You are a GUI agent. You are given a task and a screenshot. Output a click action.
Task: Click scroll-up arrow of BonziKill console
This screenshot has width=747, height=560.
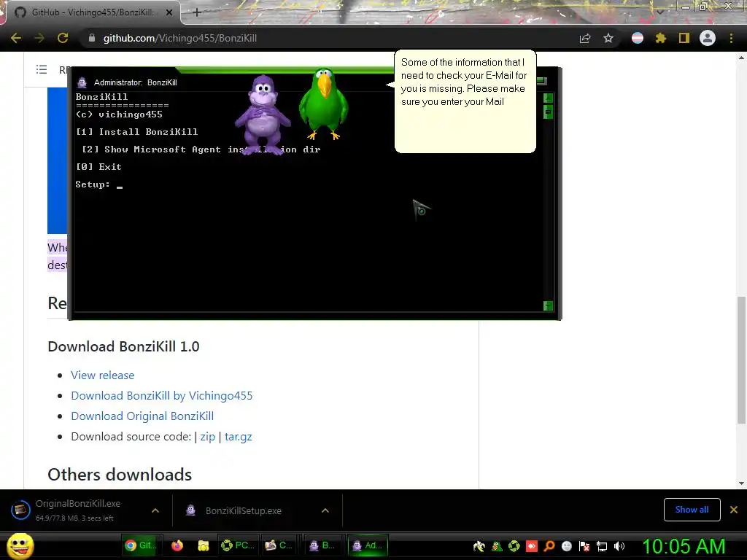(548, 98)
